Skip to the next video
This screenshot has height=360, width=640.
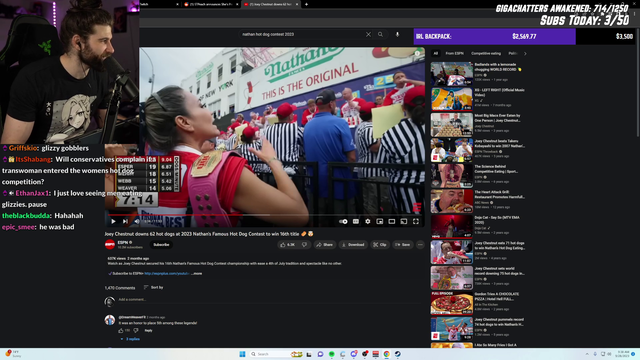(125, 221)
